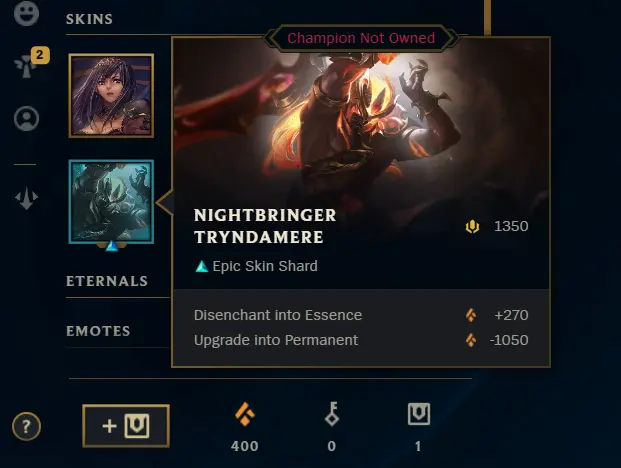Expand the Eternals section header
621x468 pixels.
pyautogui.click(x=107, y=281)
